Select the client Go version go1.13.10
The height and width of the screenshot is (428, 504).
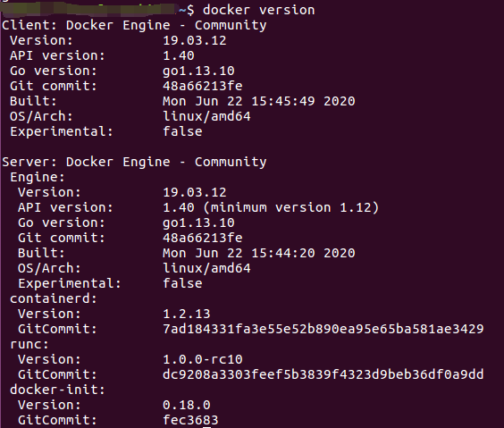[x=198, y=71]
